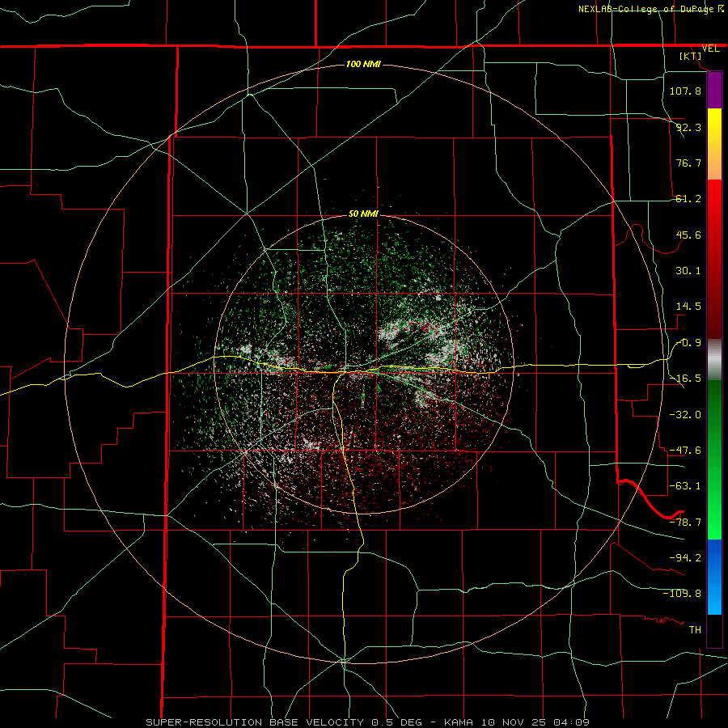Select the -94.2 legend value
Image resolution: width=728 pixels, height=728 pixels.
pos(685,558)
